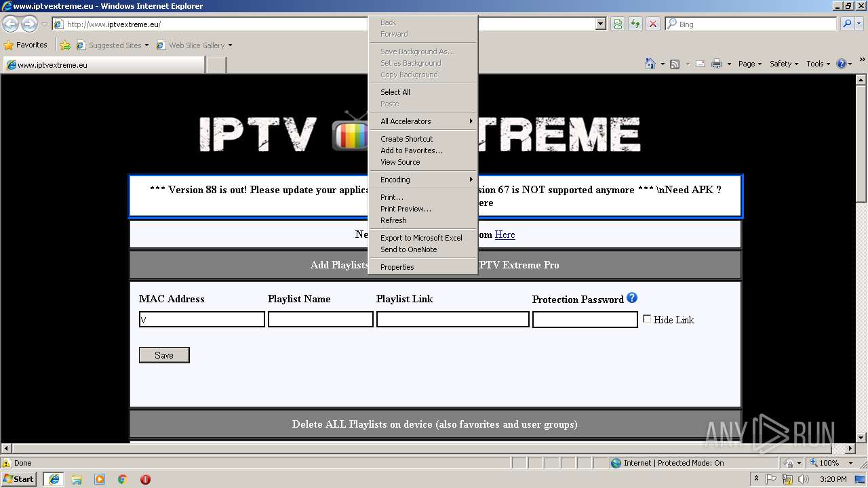Image resolution: width=868 pixels, height=488 pixels.
Task: Click the red Stop loading icon
Action: 653,24
